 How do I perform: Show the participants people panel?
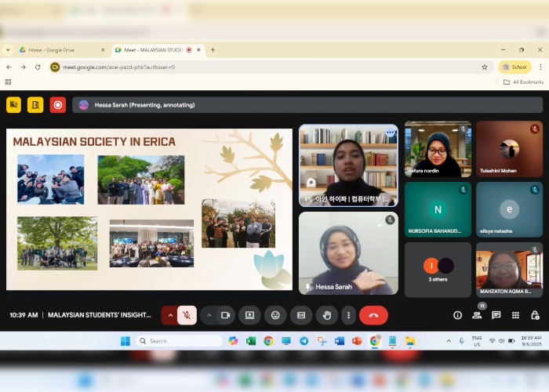pyautogui.click(x=477, y=315)
